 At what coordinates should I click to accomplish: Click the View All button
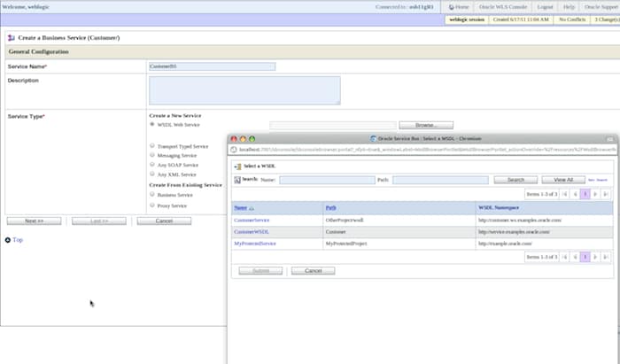click(x=563, y=180)
